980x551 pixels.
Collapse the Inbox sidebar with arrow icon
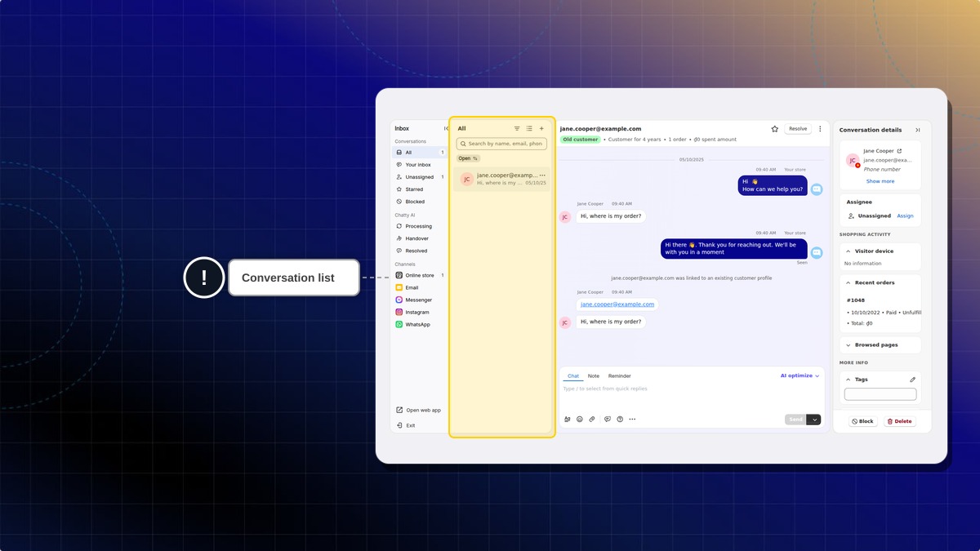coord(446,128)
